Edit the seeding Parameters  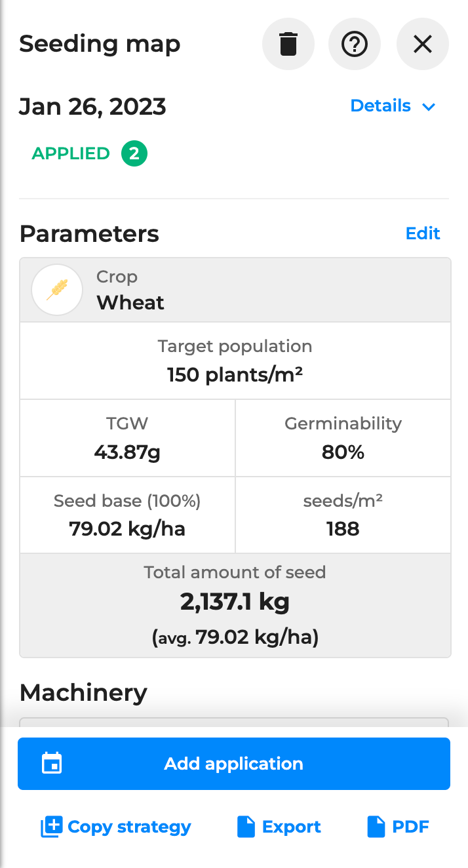[x=423, y=233]
